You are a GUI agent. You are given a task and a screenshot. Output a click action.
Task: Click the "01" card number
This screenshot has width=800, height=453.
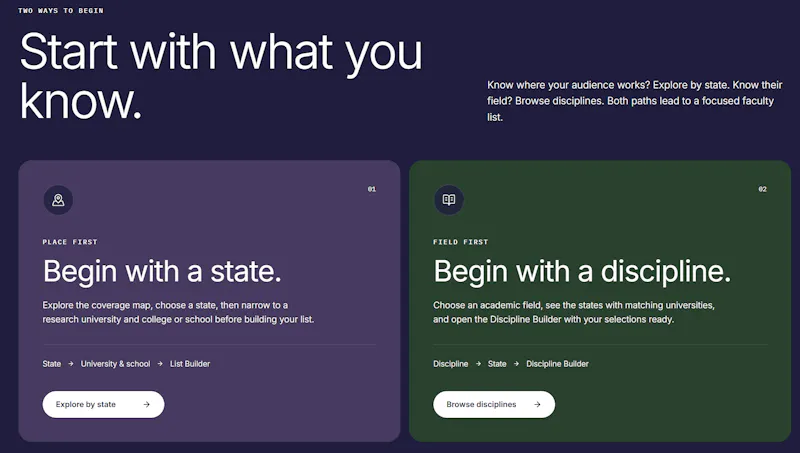pyautogui.click(x=372, y=189)
